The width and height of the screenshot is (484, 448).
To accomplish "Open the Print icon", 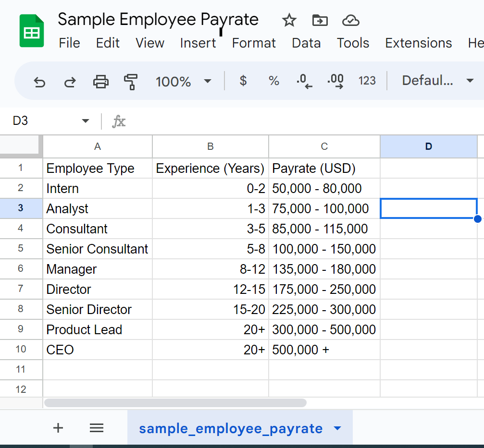I will 101,82.
